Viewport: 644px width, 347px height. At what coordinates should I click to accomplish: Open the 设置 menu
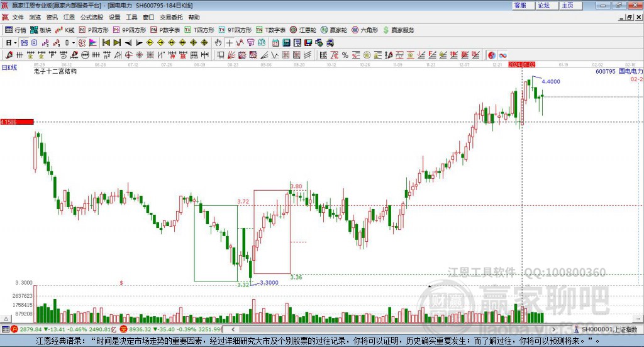point(114,17)
